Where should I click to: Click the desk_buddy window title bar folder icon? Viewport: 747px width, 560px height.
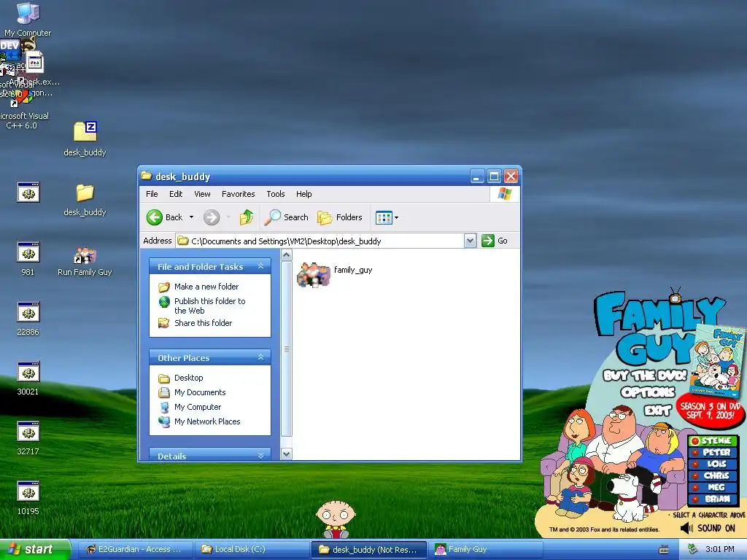pos(146,176)
